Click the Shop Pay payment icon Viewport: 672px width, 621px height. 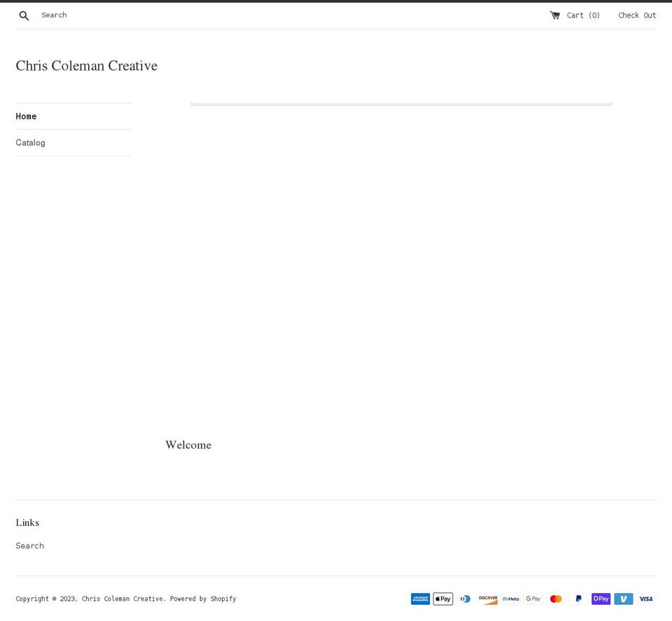601,599
